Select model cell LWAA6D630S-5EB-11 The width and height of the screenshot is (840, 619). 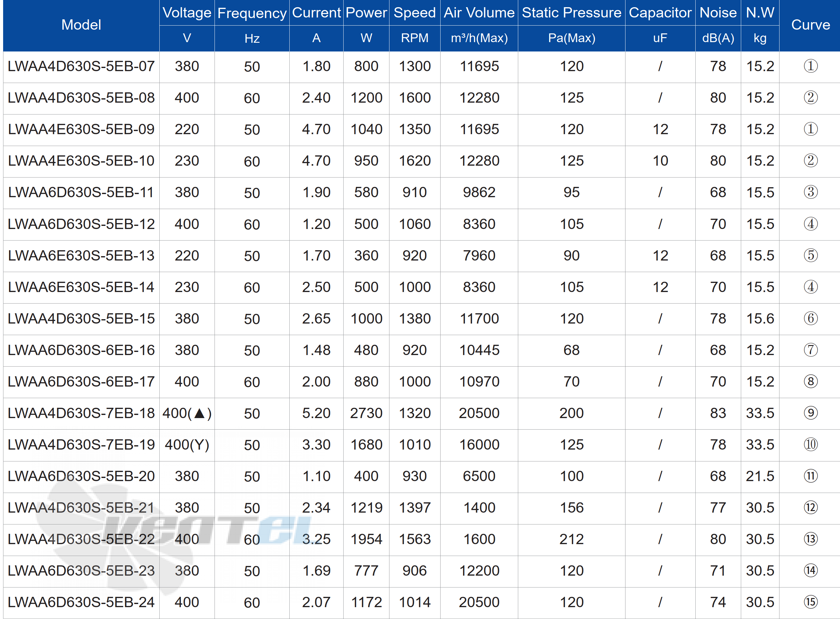(81, 192)
